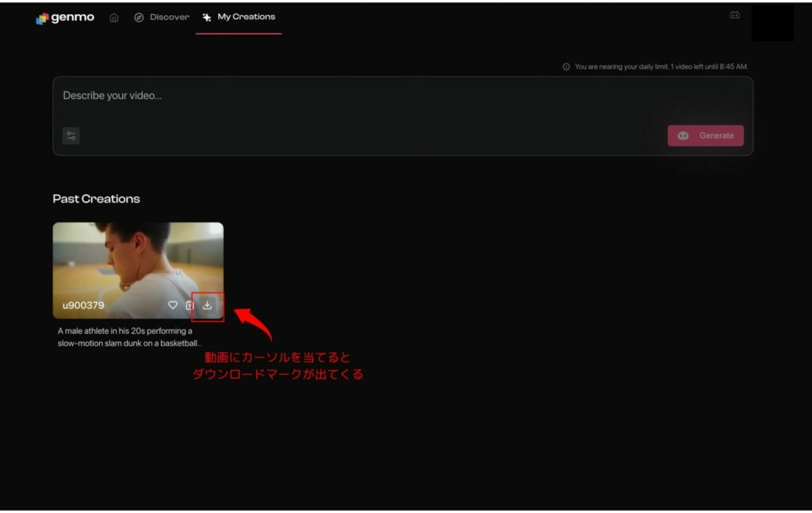Select the My Creations tab
812x513 pixels.
[246, 17]
